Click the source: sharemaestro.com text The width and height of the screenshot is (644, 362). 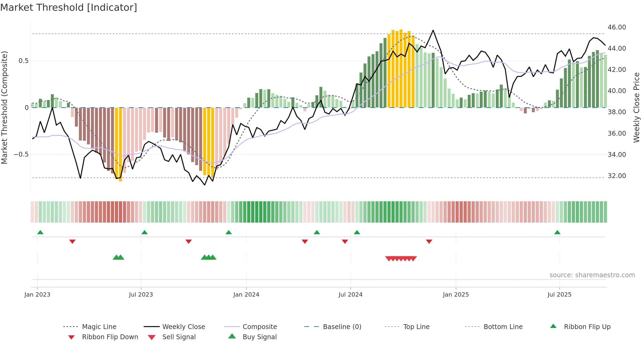pyautogui.click(x=592, y=275)
